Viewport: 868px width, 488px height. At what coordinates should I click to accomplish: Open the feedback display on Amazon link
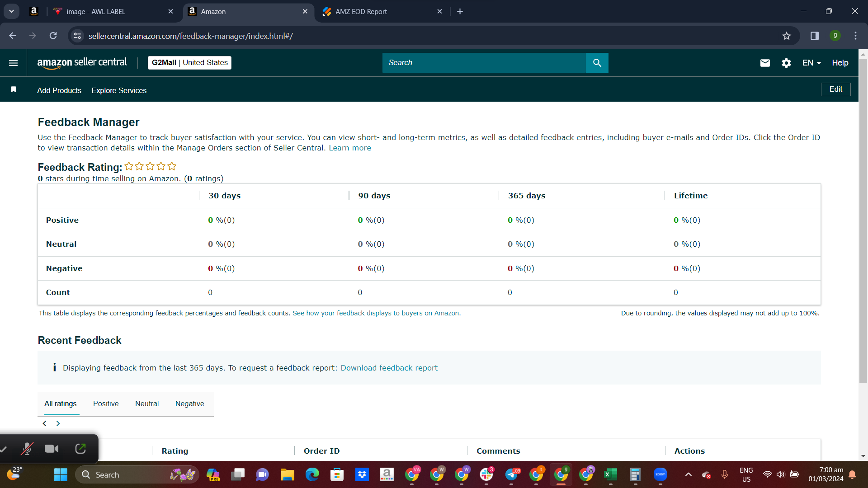click(377, 313)
